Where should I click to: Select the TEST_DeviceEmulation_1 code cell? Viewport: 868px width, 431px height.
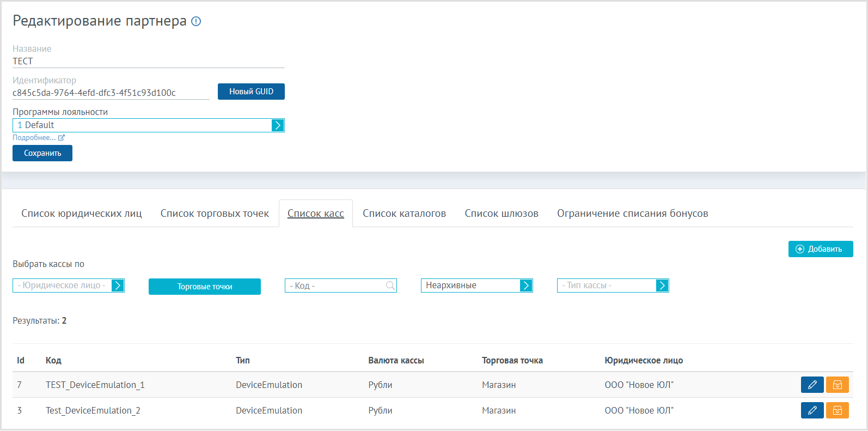coord(95,385)
